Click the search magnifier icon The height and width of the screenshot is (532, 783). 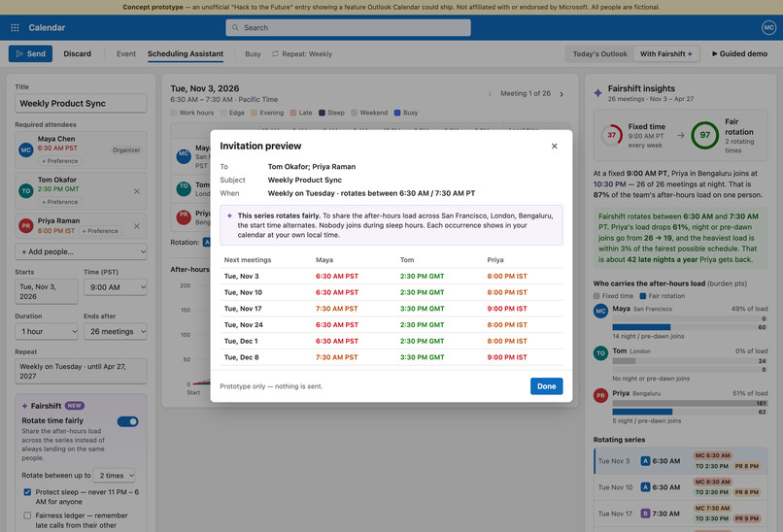pyautogui.click(x=235, y=27)
